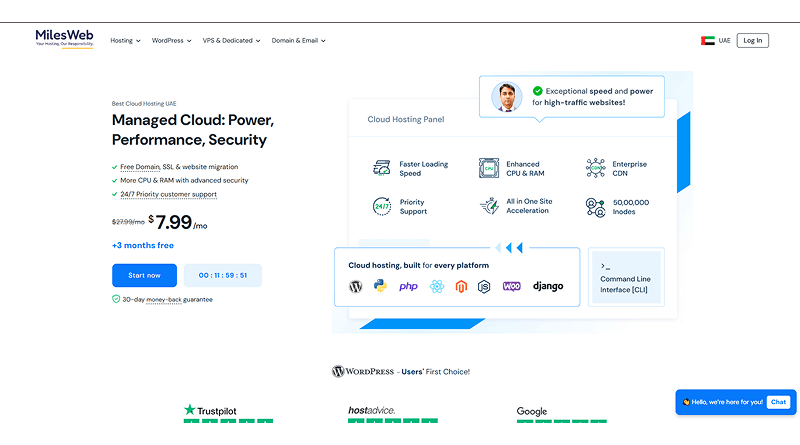800x445 pixels.
Task: Click the Trustpilot rating logo
Action: pos(210,410)
